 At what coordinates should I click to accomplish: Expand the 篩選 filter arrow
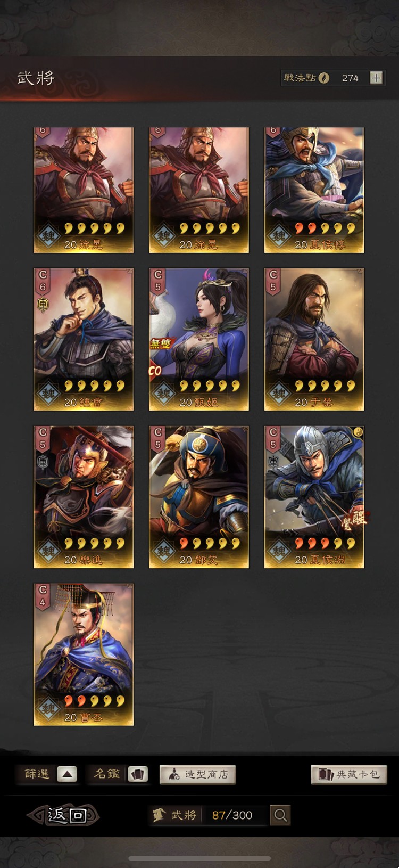pos(67,774)
